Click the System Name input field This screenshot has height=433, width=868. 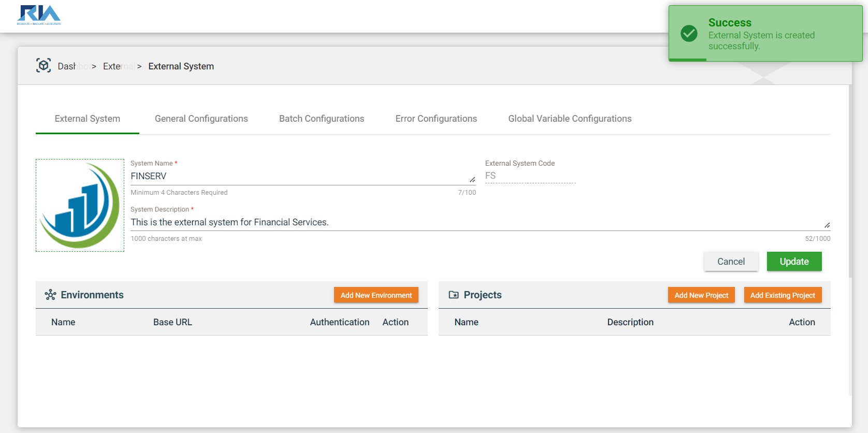pyautogui.click(x=298, y=176)
